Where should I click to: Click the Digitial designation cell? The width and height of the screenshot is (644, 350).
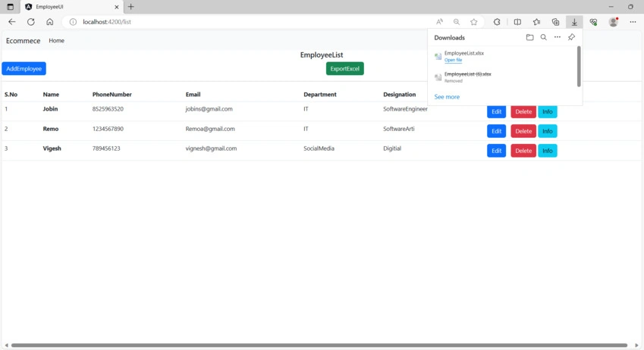click(x=392, y=148)
